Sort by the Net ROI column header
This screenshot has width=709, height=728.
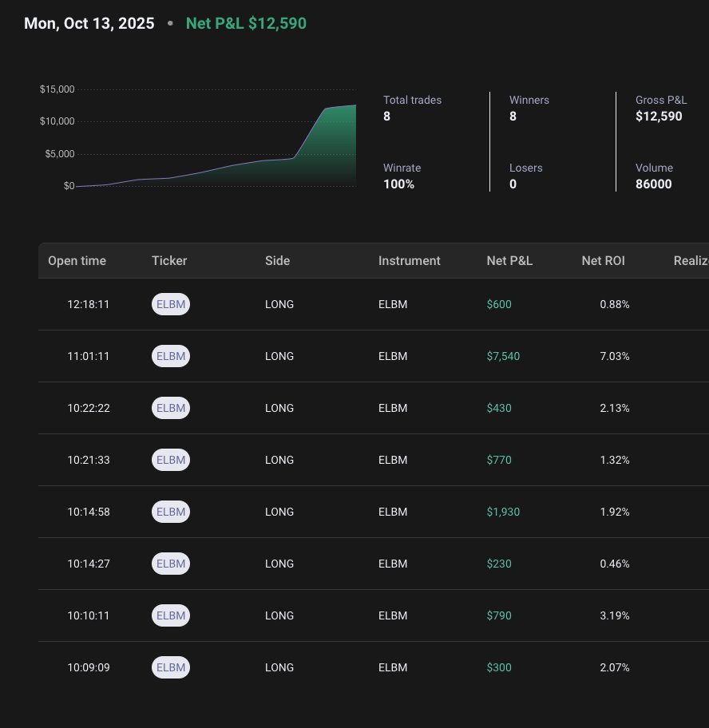(603, 261)
